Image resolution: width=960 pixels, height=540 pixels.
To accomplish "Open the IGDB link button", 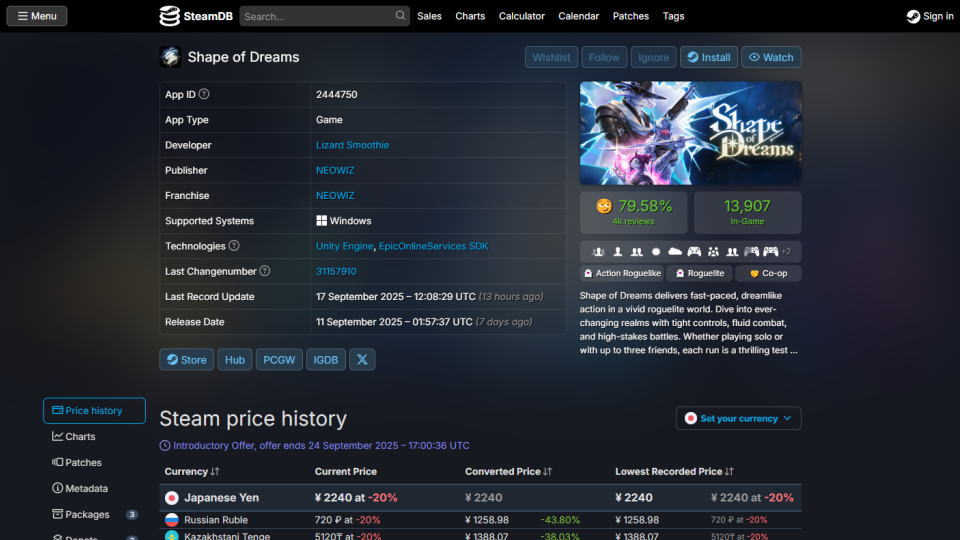I will pos(326,359).
